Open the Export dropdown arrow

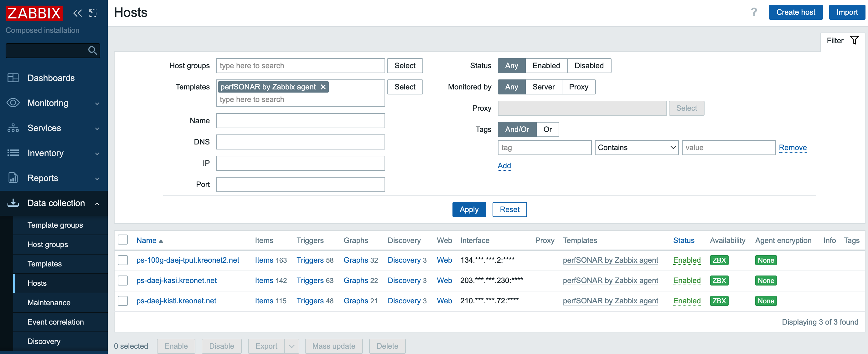point(292,346)
